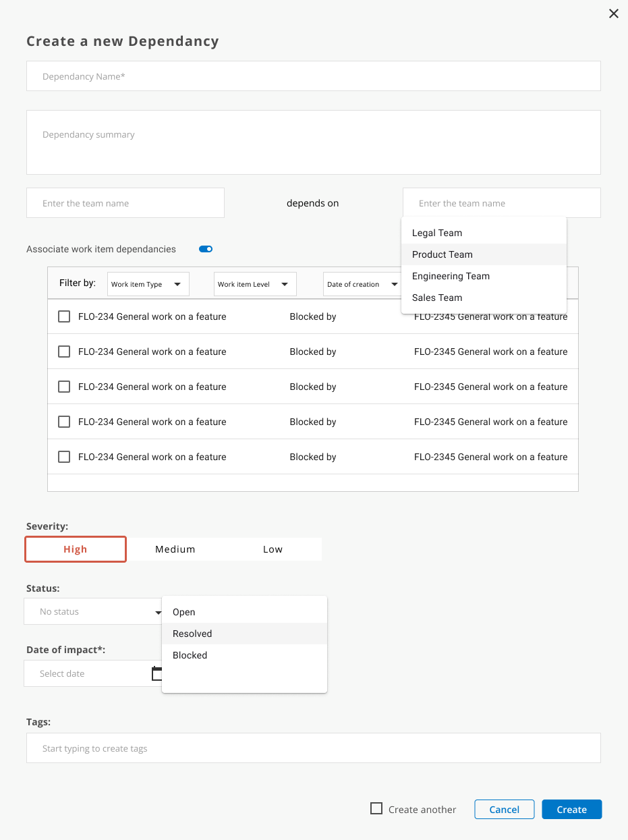Choose Product Team from the team list
The width and height of the screenshot is (628, 840).
tap(443, 254)
